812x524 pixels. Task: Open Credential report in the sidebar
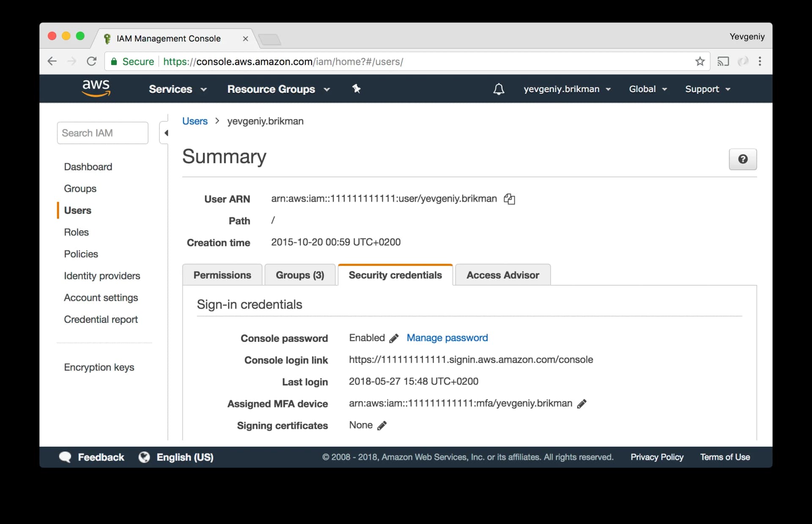click(101, 319)
